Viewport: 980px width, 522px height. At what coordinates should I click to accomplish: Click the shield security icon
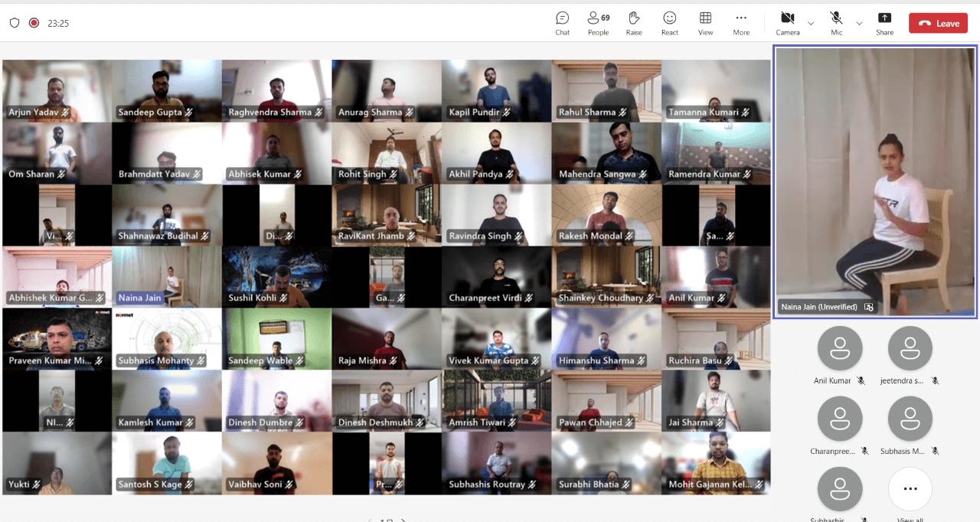(x=15, y=23)
